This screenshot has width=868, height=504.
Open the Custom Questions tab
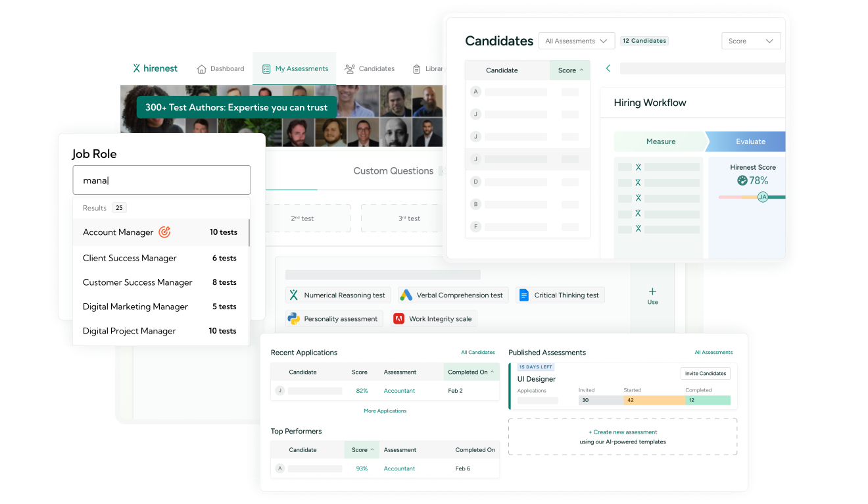click(x=393, y=171)
